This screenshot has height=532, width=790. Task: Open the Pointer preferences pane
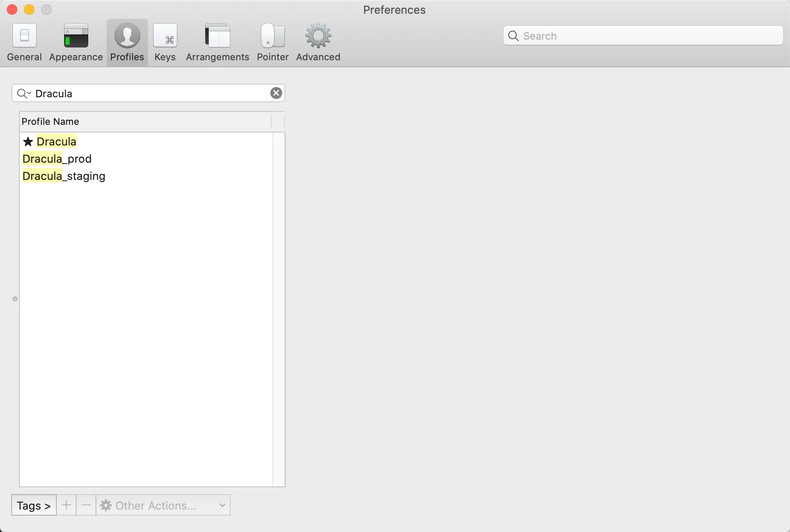pyautogui.click(x=273, y=43)
